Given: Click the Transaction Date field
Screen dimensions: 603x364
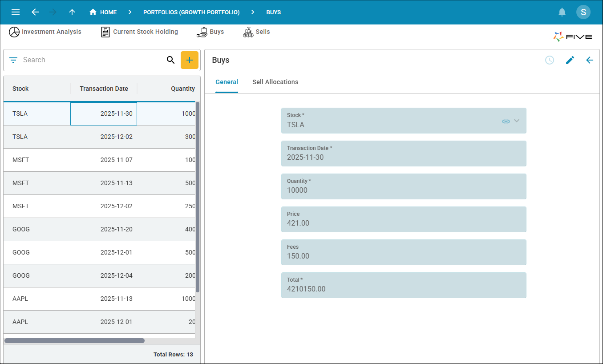Looking at the screenshot, I should coord(404,154).
